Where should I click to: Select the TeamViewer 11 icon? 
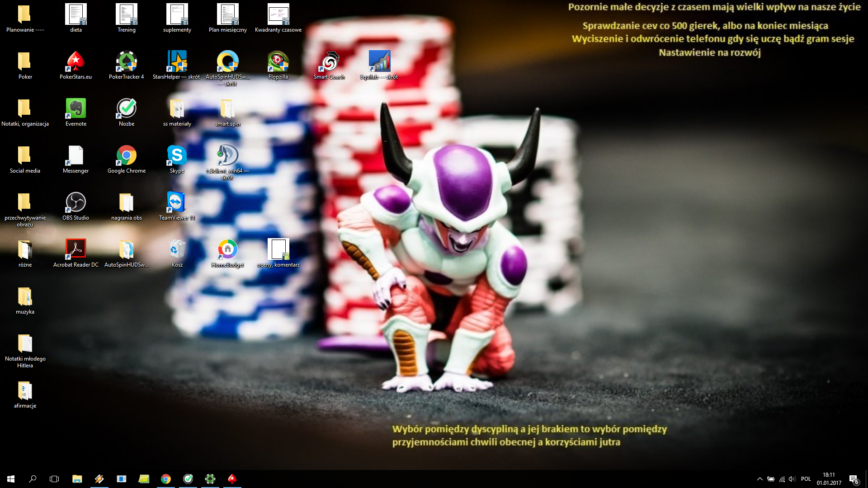[x=177, y=206]
